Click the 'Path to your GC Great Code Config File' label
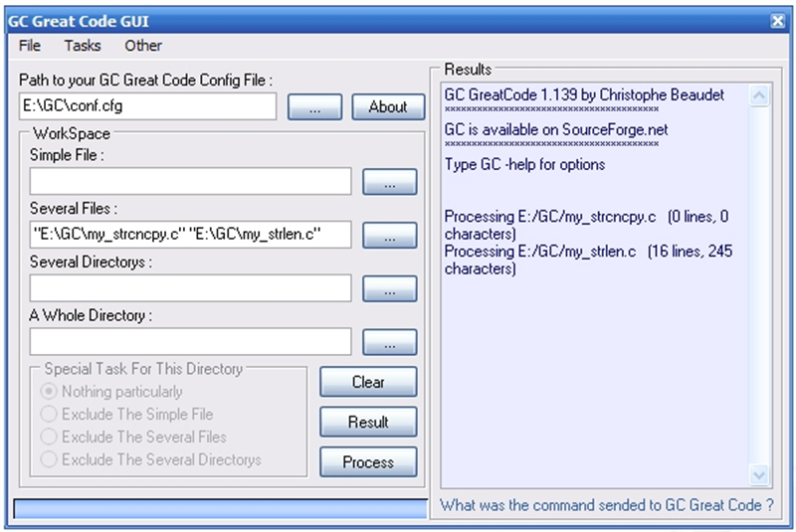This screenshot has height=532, width=796. click(x=145, y=81)
